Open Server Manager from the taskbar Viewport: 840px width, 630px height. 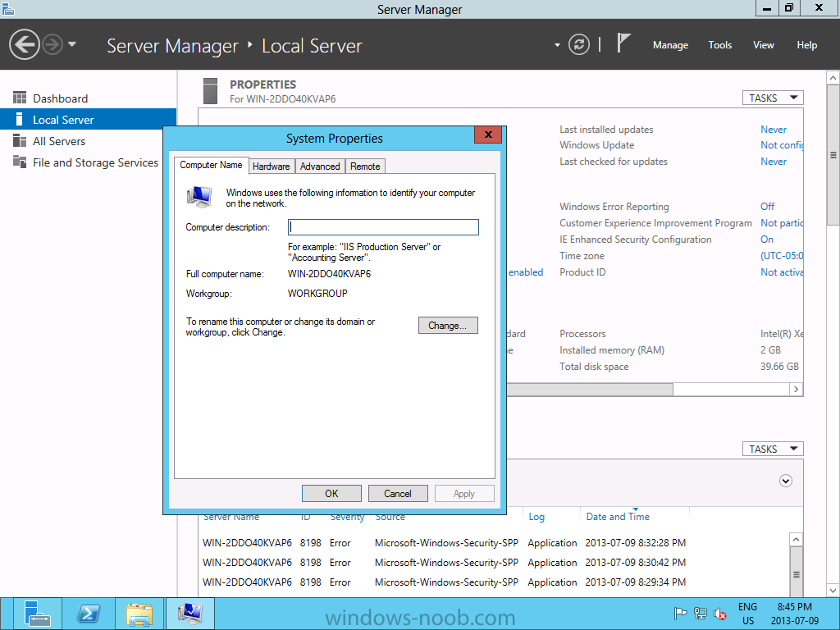[36, 614]
